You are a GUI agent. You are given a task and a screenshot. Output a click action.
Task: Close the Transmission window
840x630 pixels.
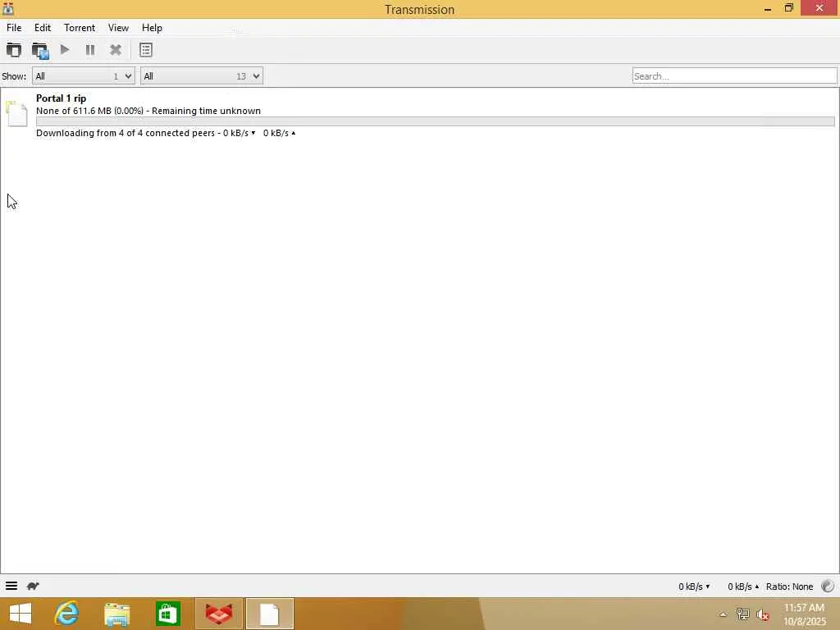pos(819,8)
